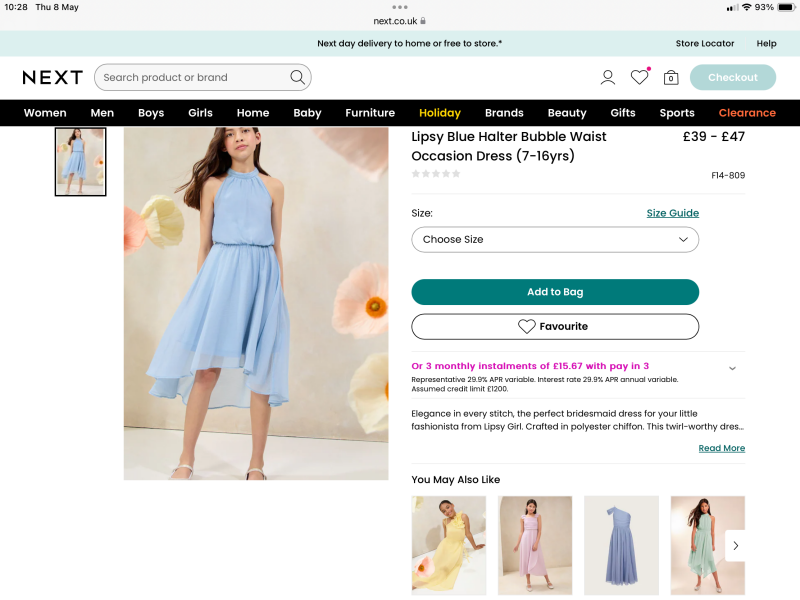This screenshot has height=600, width=800.
Task: Click the search magnifier icon
Action: pos(297,78)
